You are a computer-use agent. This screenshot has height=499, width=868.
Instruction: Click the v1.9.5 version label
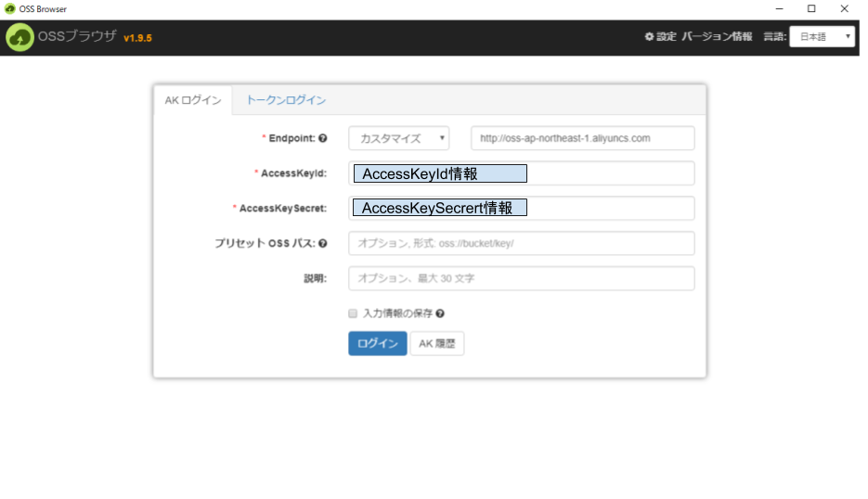137,38
